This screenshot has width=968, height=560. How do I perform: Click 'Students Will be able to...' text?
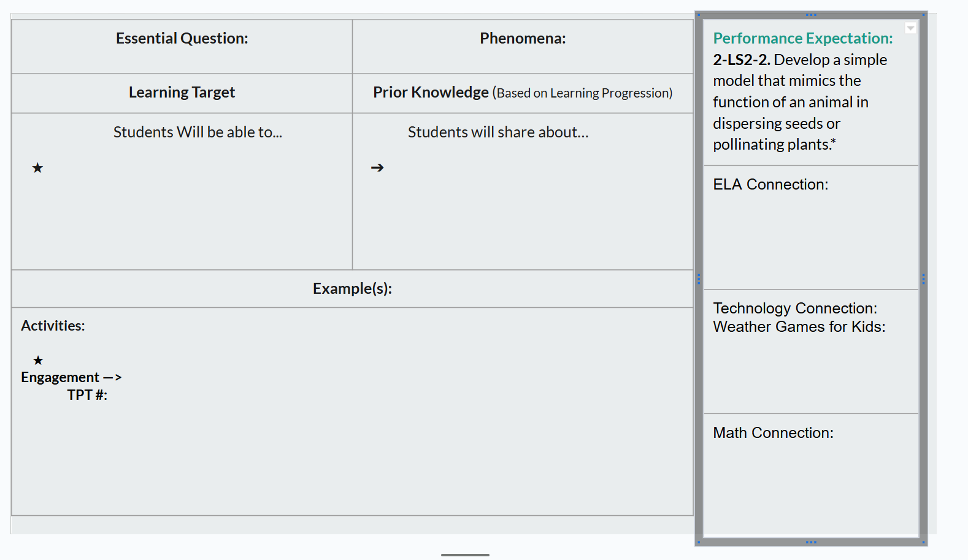click(198, 132)
